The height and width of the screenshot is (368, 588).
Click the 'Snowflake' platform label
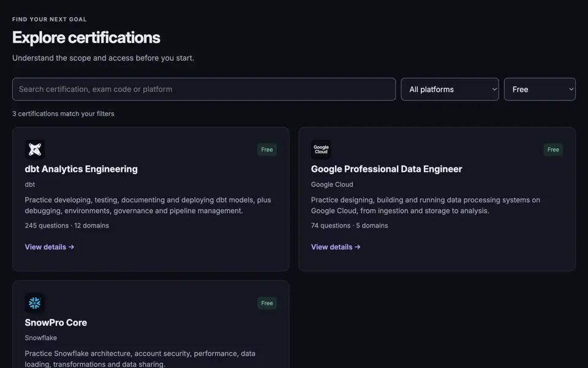point(41,338)
